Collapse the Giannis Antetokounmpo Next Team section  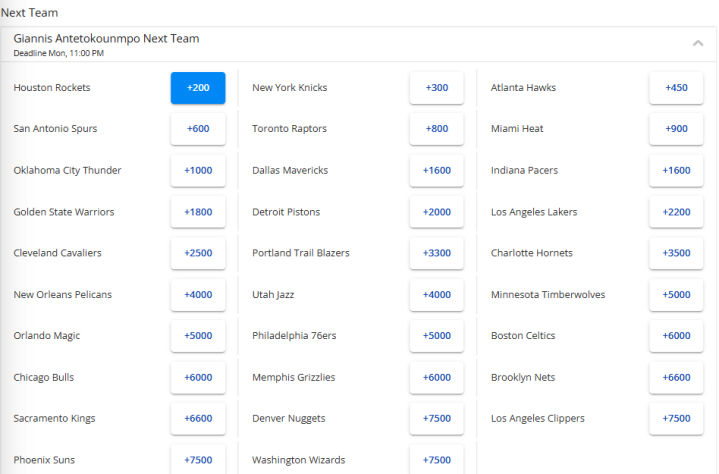click(x=697, y=43)
